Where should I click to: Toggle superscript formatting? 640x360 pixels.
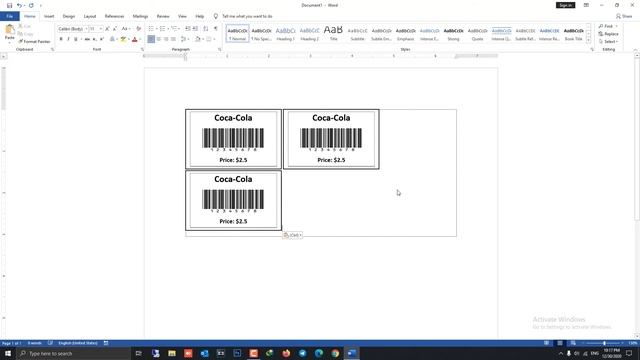point(102,39)
